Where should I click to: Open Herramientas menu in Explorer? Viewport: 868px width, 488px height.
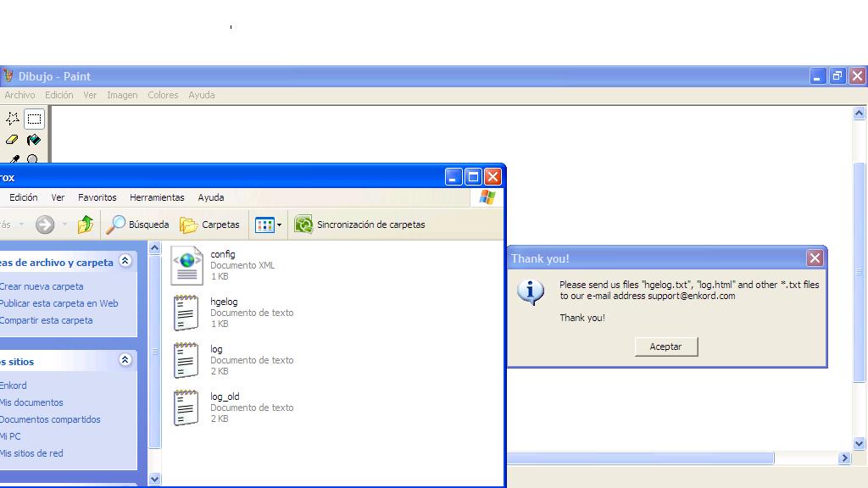click(157, 197)
